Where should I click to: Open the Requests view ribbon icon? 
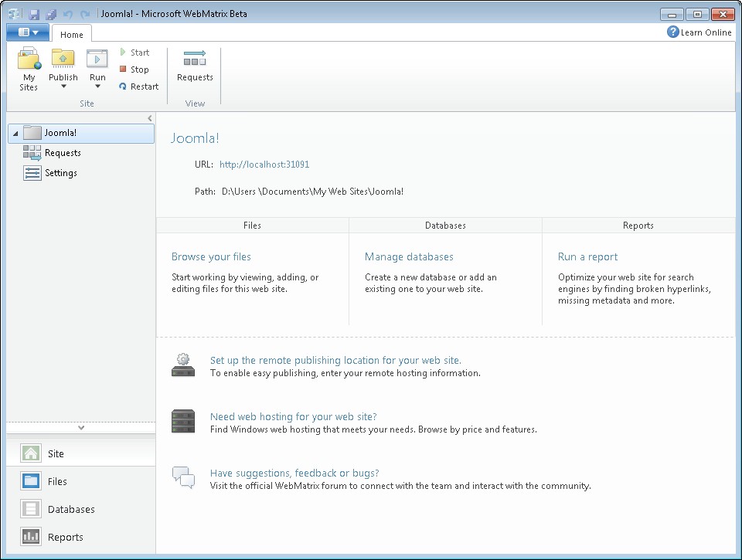(195, 58)
